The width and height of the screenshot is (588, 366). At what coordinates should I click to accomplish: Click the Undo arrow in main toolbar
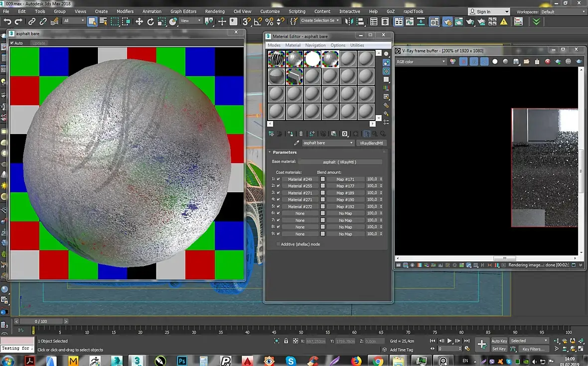point(7,21)
